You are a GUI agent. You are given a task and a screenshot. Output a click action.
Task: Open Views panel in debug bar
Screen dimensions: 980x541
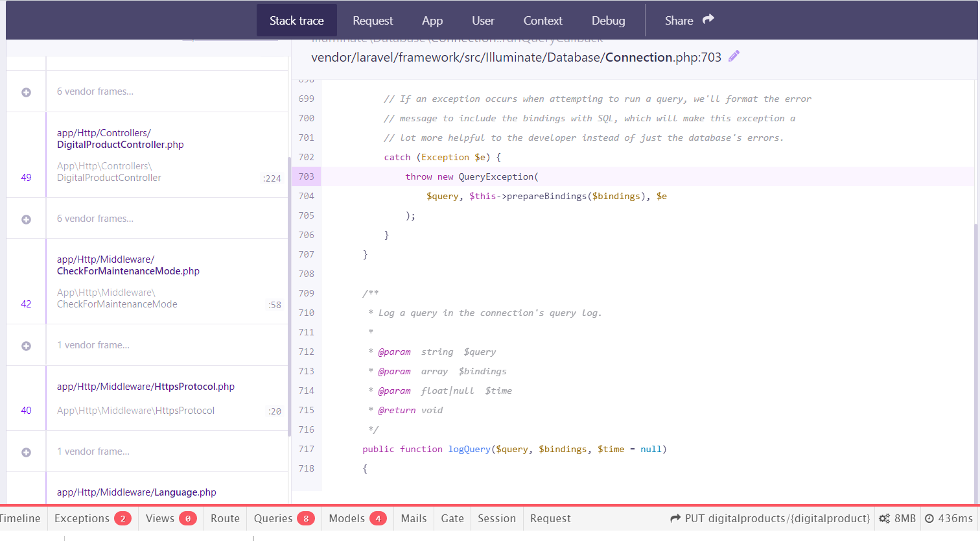[x=171, y=518]
